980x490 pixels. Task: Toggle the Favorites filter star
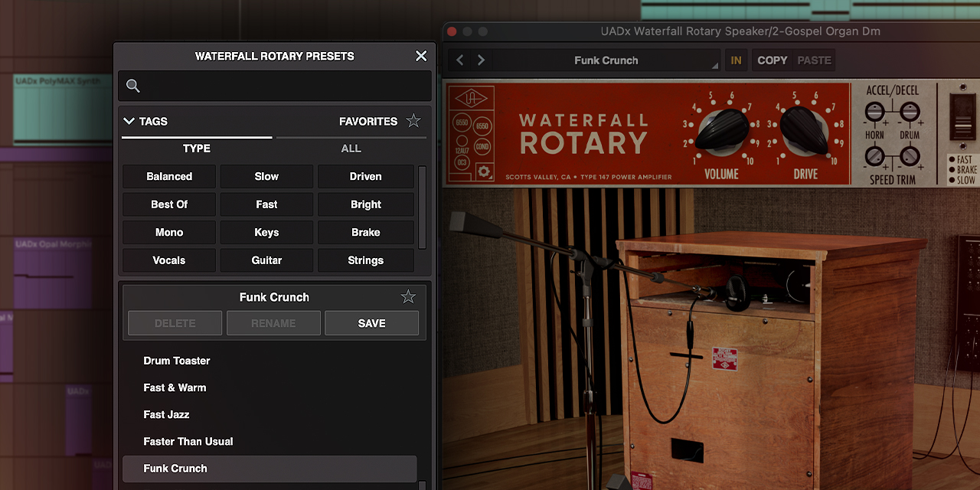point(413,121)
